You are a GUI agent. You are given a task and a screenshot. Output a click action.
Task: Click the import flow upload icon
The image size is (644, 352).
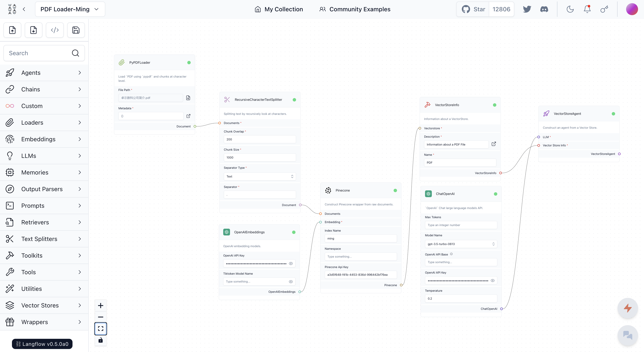(x=12, y=30)
